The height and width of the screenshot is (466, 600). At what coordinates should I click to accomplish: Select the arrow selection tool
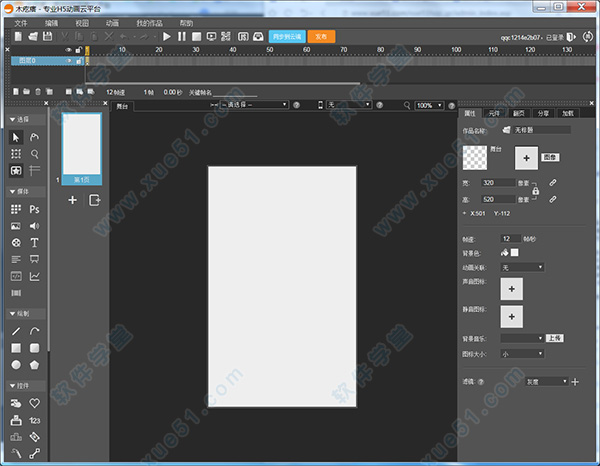(15, 136)
